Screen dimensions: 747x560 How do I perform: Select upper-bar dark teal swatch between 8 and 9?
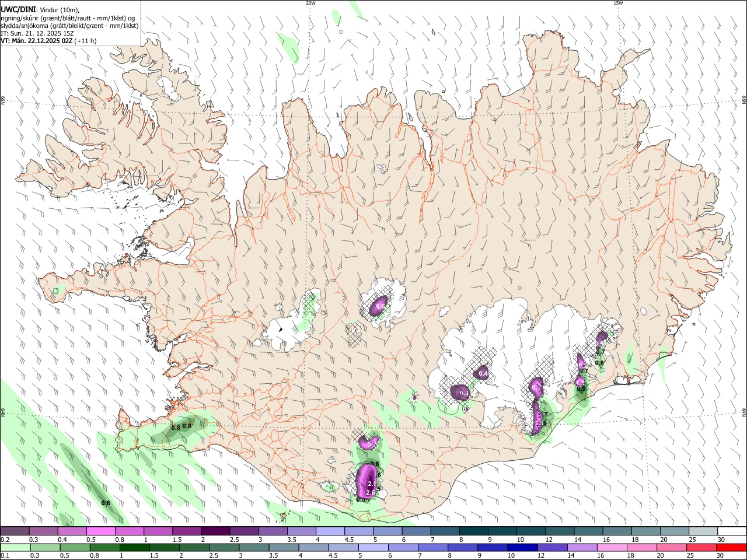point(474,531)
